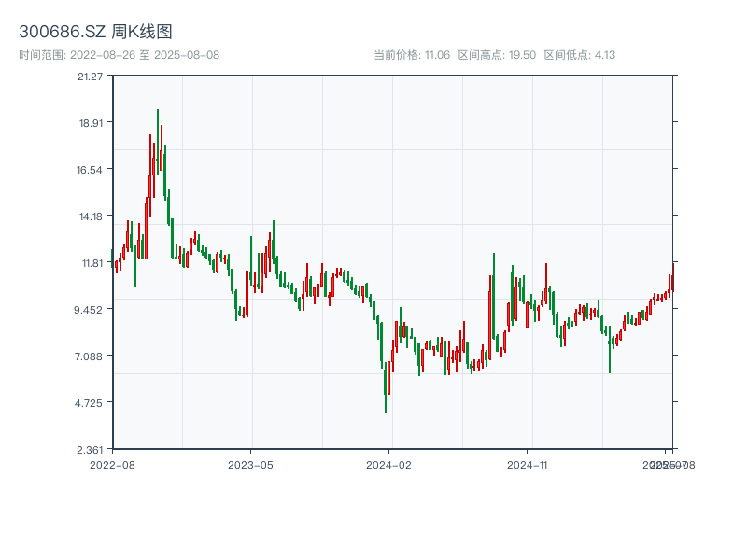The height and width of the screenshot is (560, 747).
Task: Click the lowest candlestick near 2024-02
Action: pos(386,387)
